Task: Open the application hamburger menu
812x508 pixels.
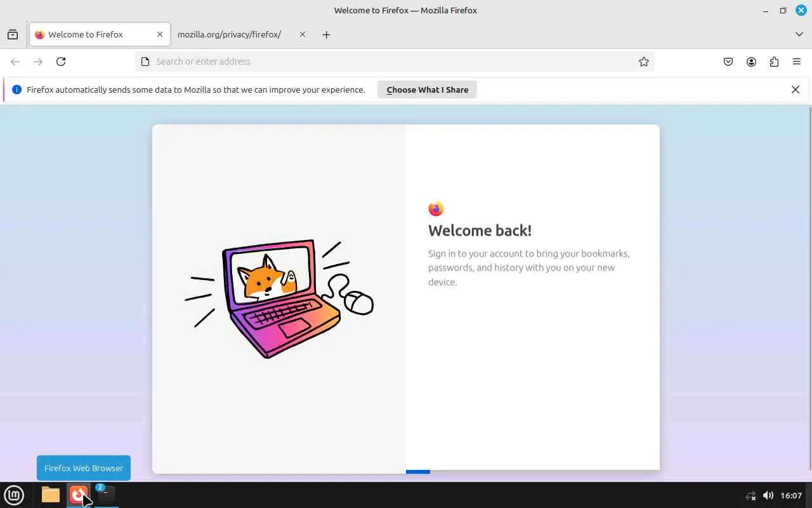Action: [x=797, y=62]
